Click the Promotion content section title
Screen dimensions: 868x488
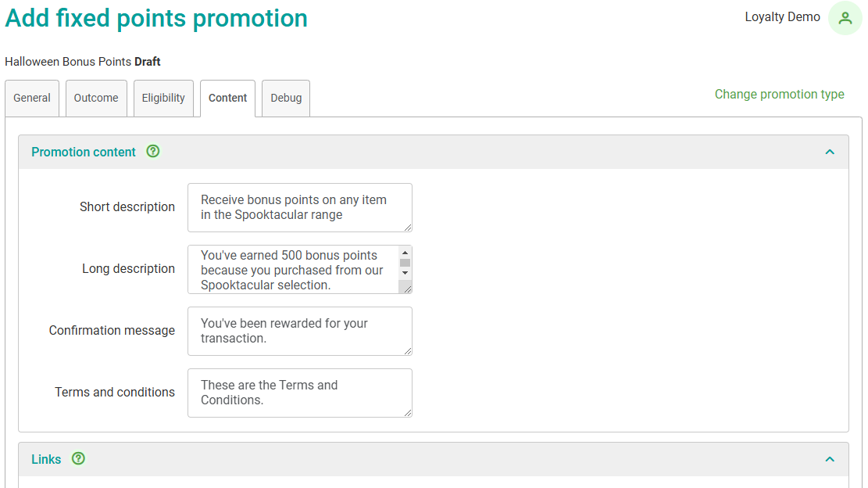click(x=84, y=152)
